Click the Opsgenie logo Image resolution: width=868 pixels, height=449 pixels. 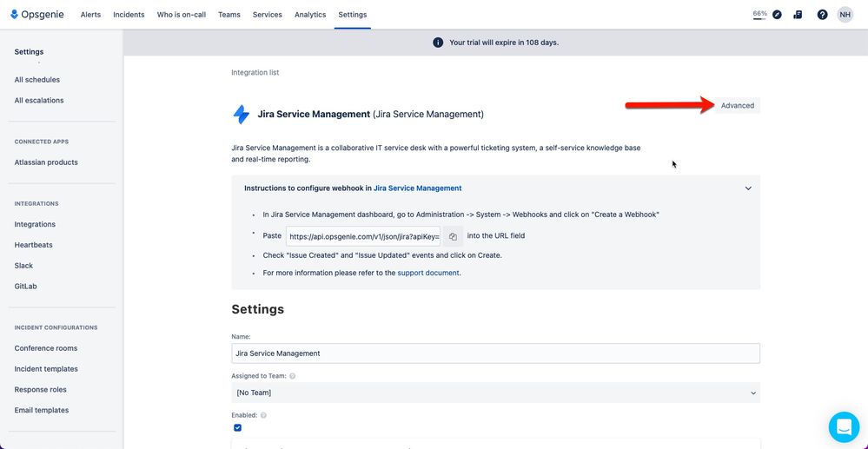coord(37,15)
